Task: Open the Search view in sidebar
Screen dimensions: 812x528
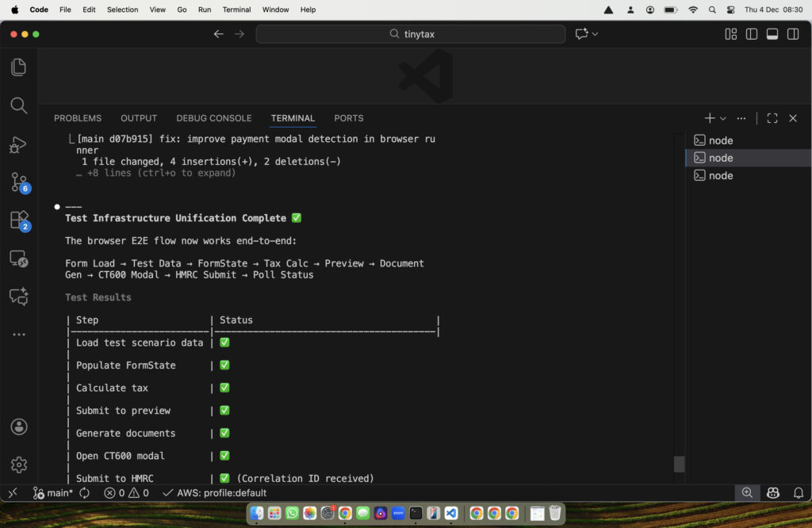Action: tap(19, 105)
